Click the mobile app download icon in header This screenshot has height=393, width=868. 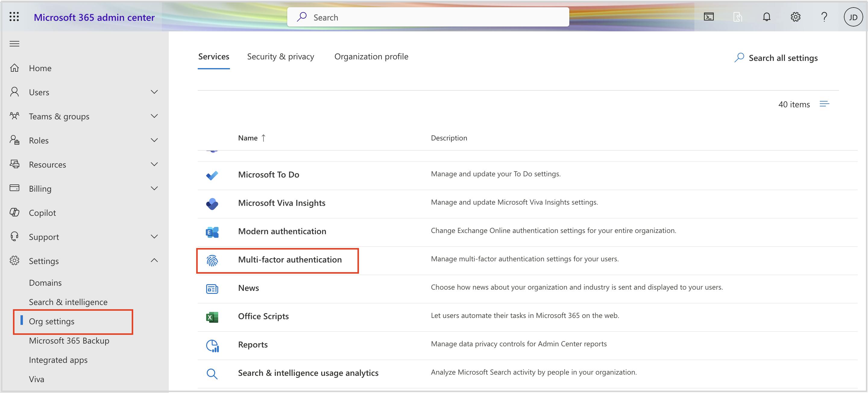[737, 17]
